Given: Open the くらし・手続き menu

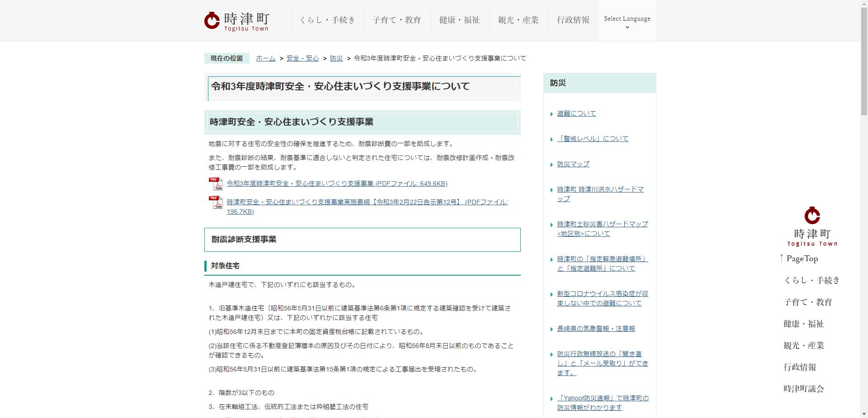Looking at the screenshot, I should 327,20.
